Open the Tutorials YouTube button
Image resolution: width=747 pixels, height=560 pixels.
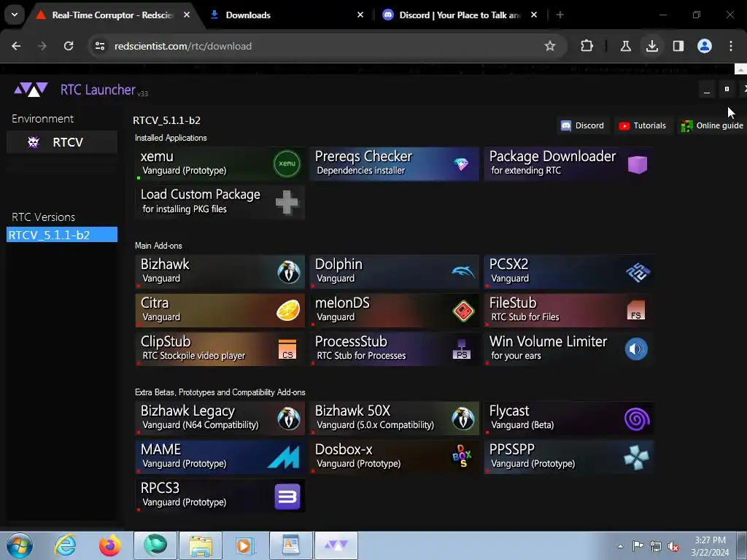pyautogui.click(x=642, y=125)
